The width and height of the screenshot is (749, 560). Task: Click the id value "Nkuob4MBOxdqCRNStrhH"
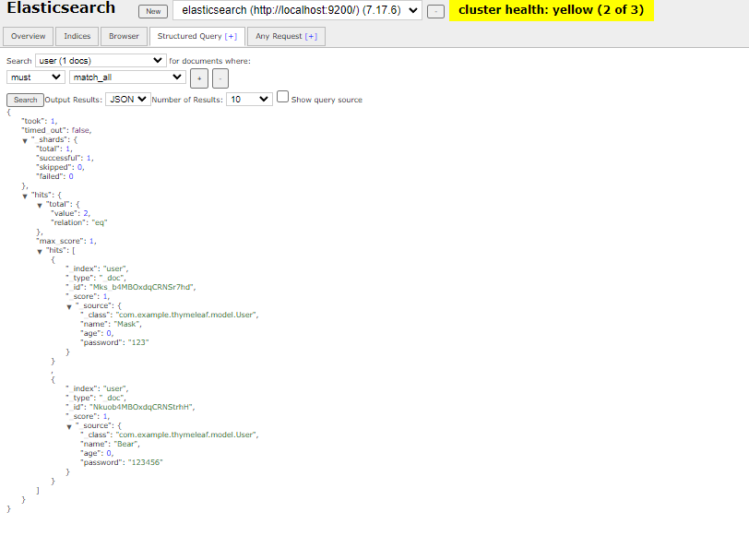(141, 407)
